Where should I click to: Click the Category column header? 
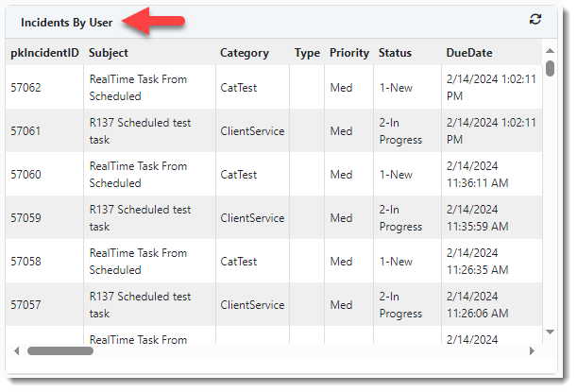[245, 53]
